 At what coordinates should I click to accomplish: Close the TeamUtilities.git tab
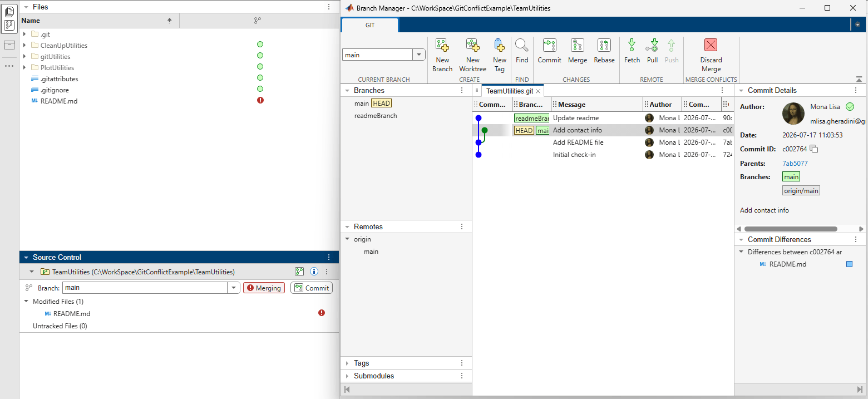click(x=538, y=91)
